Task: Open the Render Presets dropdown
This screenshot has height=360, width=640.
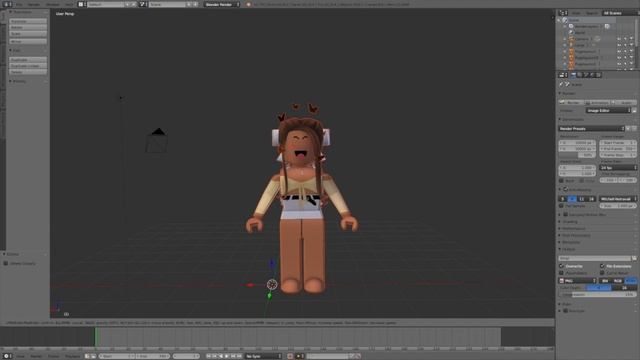Action: (x=591, y=128)
